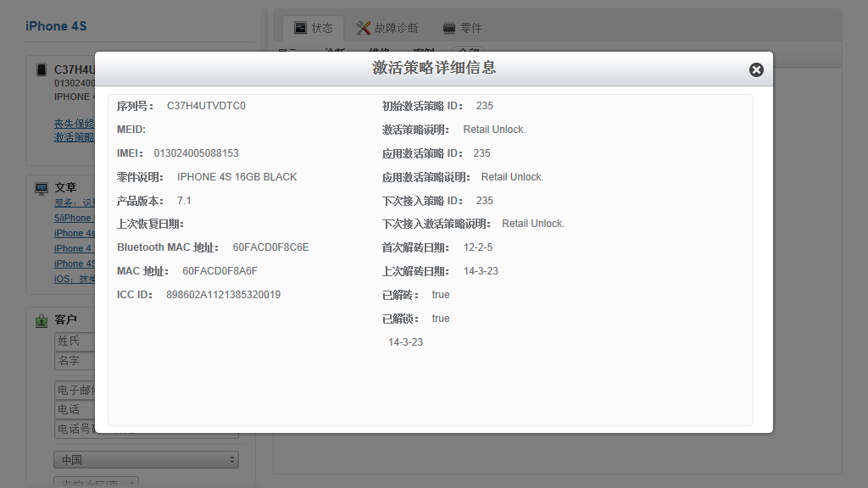
Task: Open the 5/iPhone article link
Action: [75, 218]
